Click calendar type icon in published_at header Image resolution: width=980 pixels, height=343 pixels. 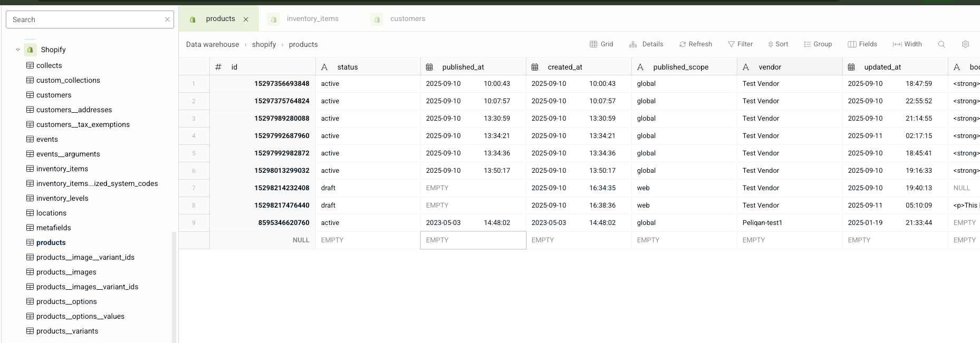click(x=429, y=67)
